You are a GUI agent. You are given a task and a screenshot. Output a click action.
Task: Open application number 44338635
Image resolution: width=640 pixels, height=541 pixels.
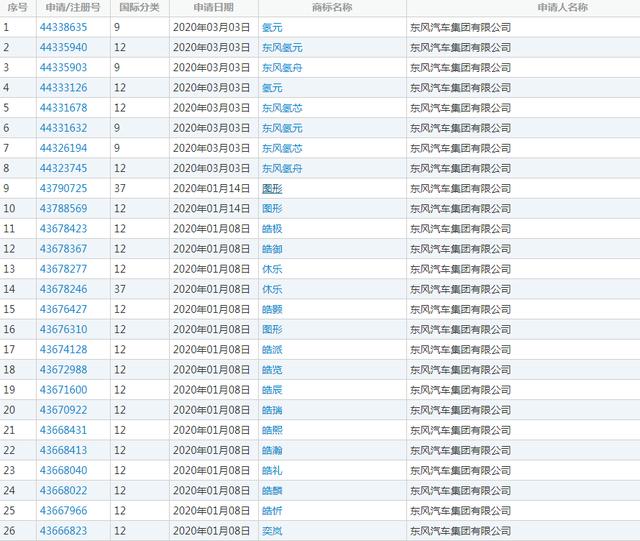click(63, 27)
